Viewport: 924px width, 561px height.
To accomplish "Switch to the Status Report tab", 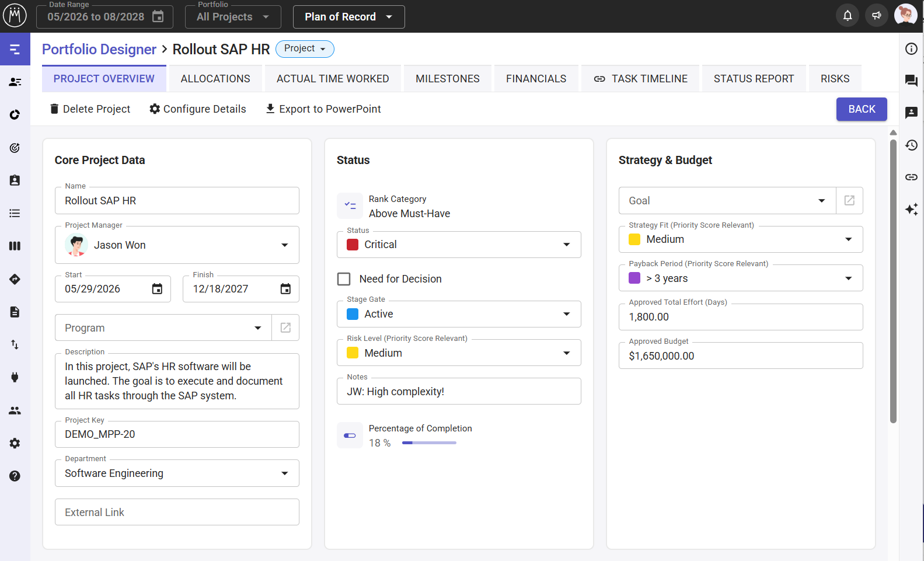I will click(x=754, y=79).
